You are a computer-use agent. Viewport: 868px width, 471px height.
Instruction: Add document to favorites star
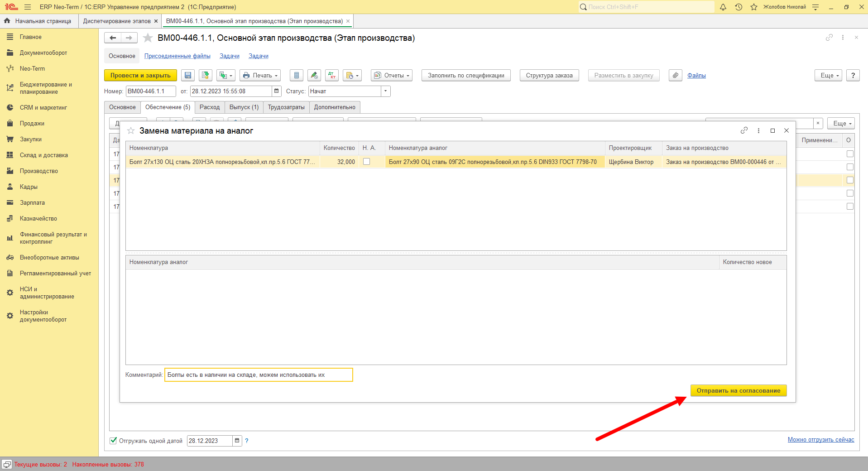[x=148, y=38]
